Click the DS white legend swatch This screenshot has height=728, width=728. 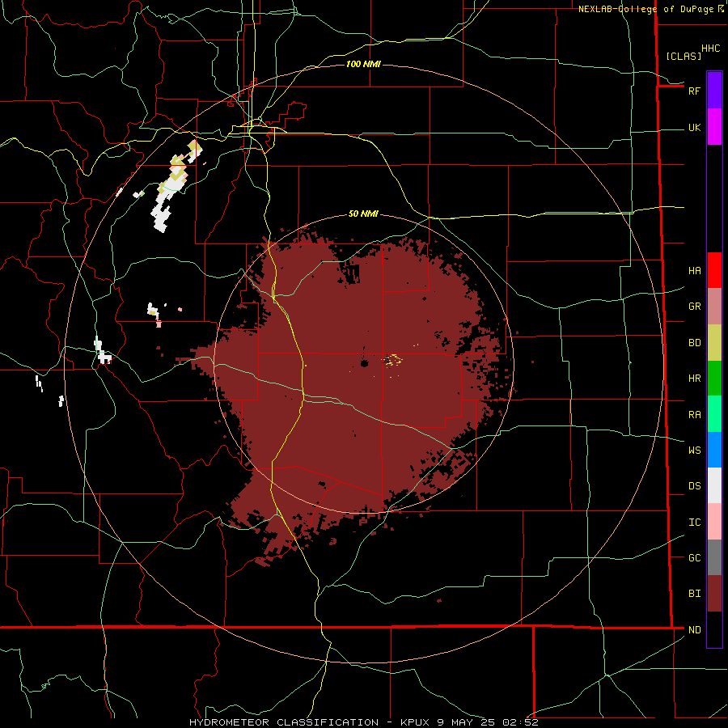pyautogui.click(x=714, y=485)
